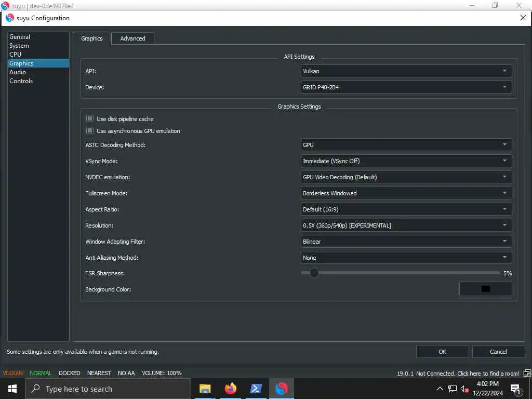
Task: Expand the NVDEC emulation dropdown
Action: click(x=406, y=177)
